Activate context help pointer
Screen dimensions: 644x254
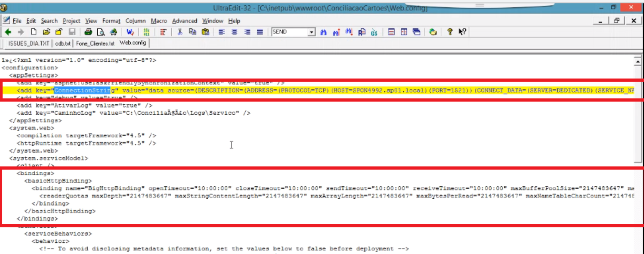[x=462, y=32]
